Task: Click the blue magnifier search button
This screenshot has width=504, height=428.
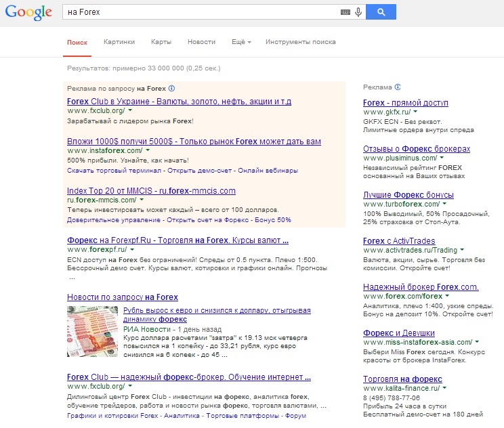Action: (381, 12)
